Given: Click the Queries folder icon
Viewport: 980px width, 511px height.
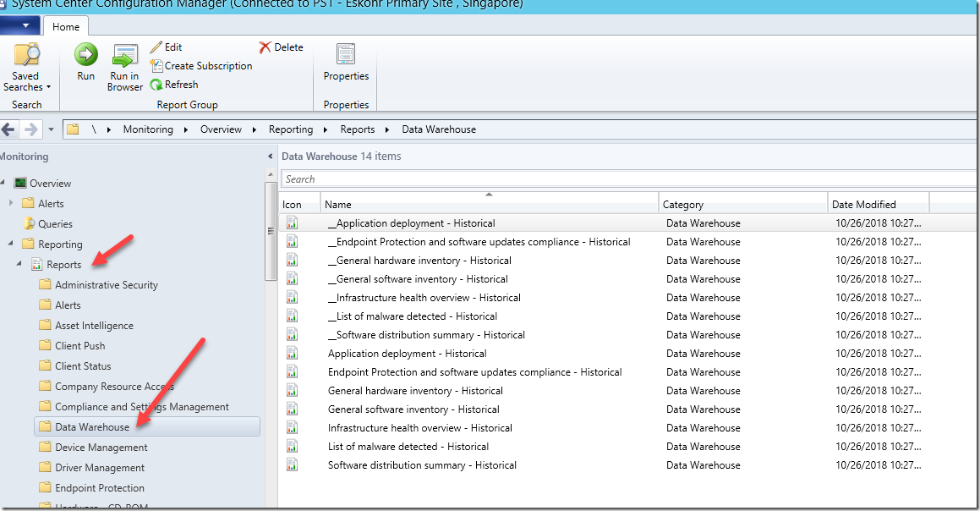Looking at the screenshot, I should 30,224.
